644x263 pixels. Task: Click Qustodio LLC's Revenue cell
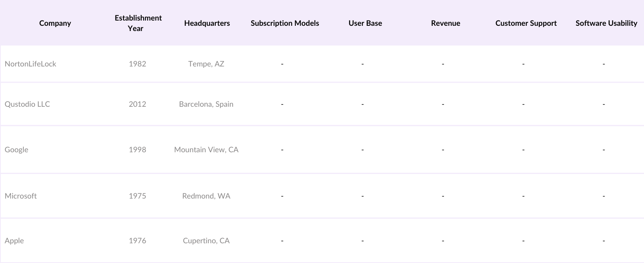pos(443,104)
